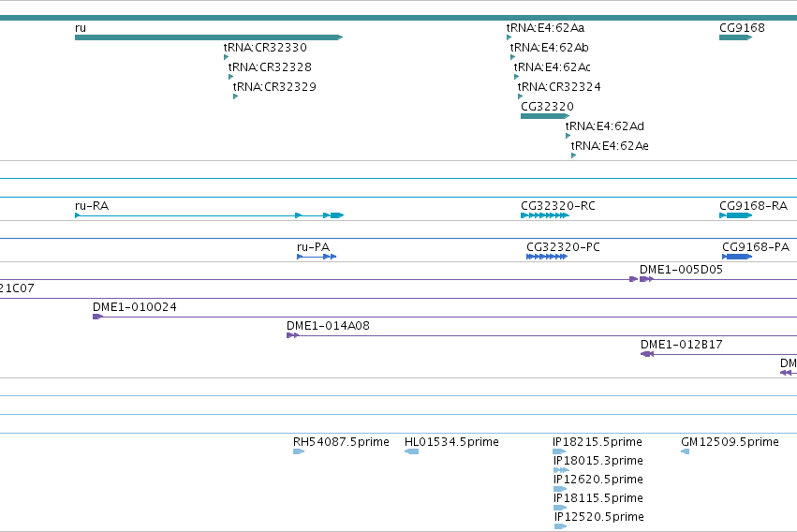Click the DME1-010O24 label
Image resolution: width=797 pixels, height=532 pixels.
pyautogui.click(x=135, y=307)
